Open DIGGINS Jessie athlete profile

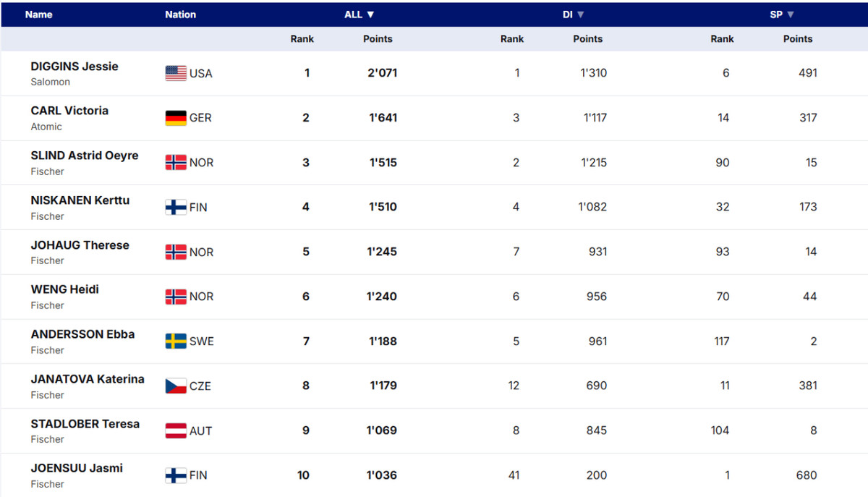tap(75, 67)
